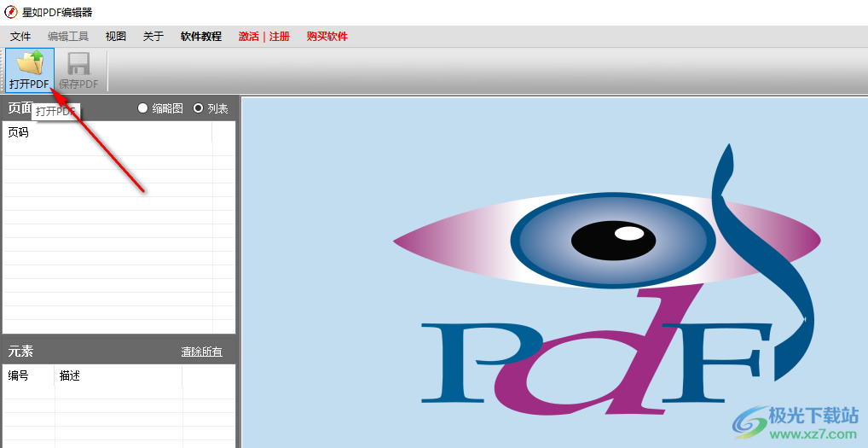Open the 关于 menu
This screenshot has width=868, height=448.
[153, 37]
